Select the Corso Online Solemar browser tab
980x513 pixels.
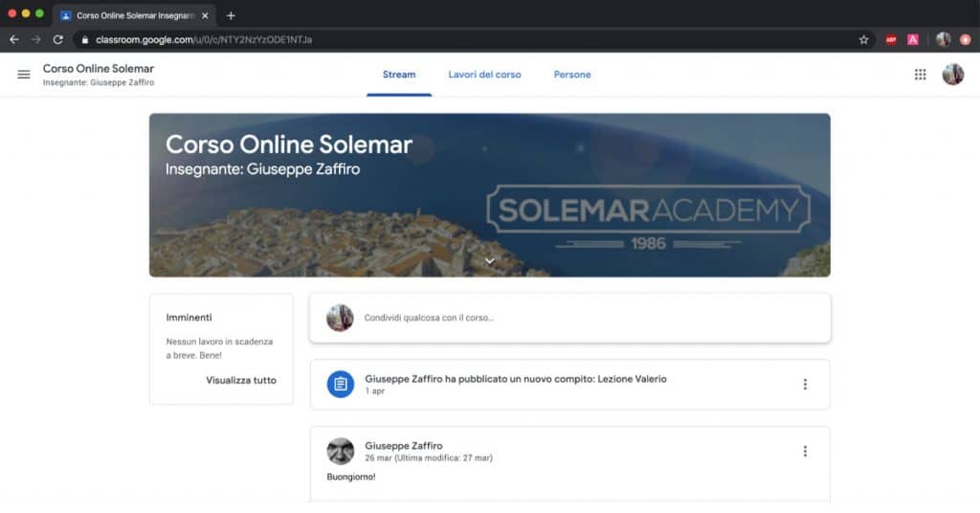(x=134, y=15)
